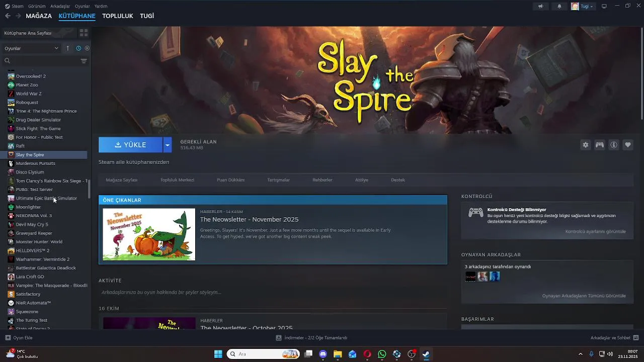
Task: Open Puan Dükkânı link
Action: coord(230,180)
